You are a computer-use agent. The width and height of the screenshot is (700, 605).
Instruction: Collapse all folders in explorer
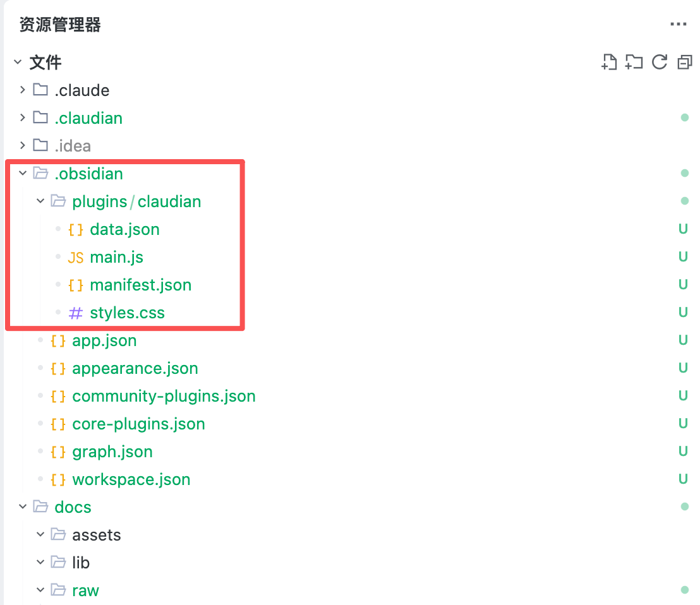[x=684, y=62]
